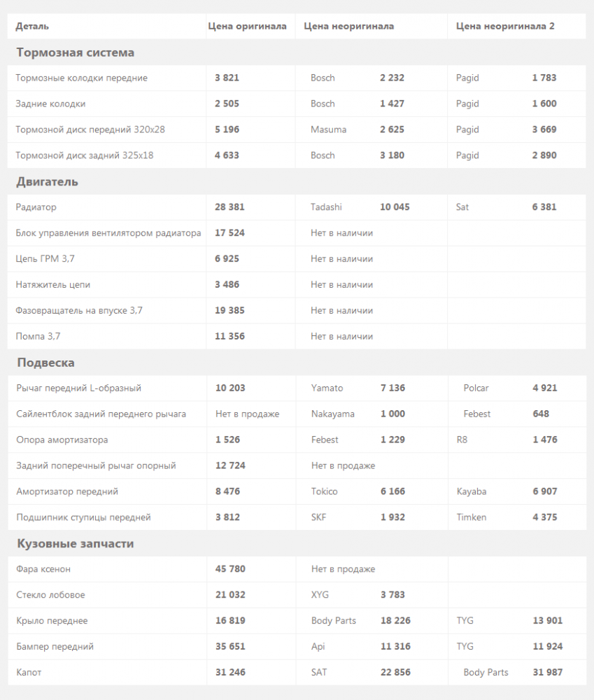Image resolution: width=594 pixels, height=700 pixels.
Task: Select the "Цена неоригинала 2" column header
Action: (505, 27)
